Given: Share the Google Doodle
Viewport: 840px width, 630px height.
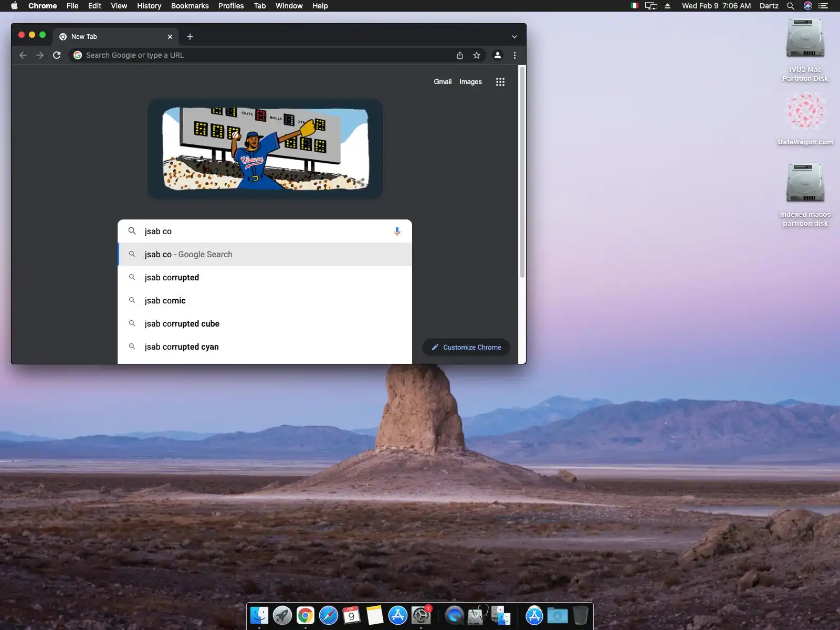Looking at the screenshot, I should click(361, 182).
